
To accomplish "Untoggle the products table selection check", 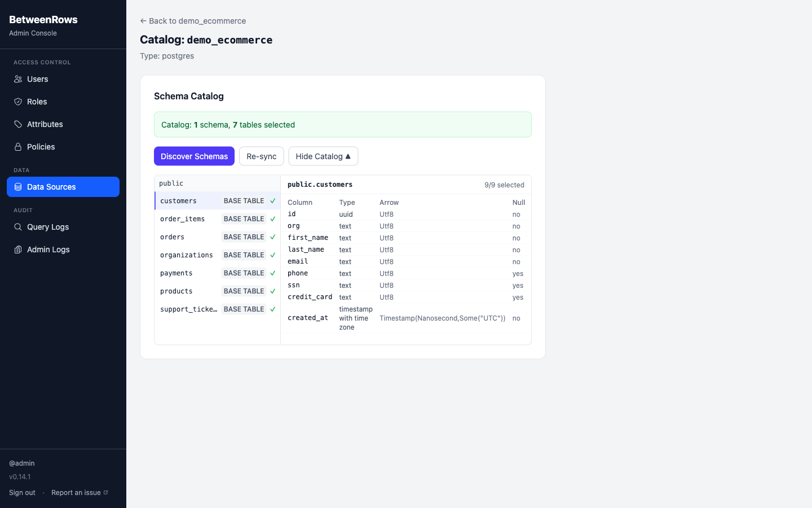I will point(273,291).
